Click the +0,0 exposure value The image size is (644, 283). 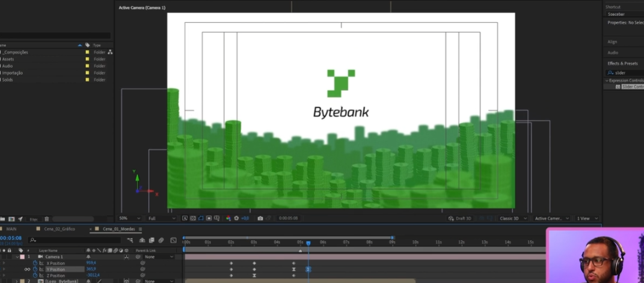point(245,218)
